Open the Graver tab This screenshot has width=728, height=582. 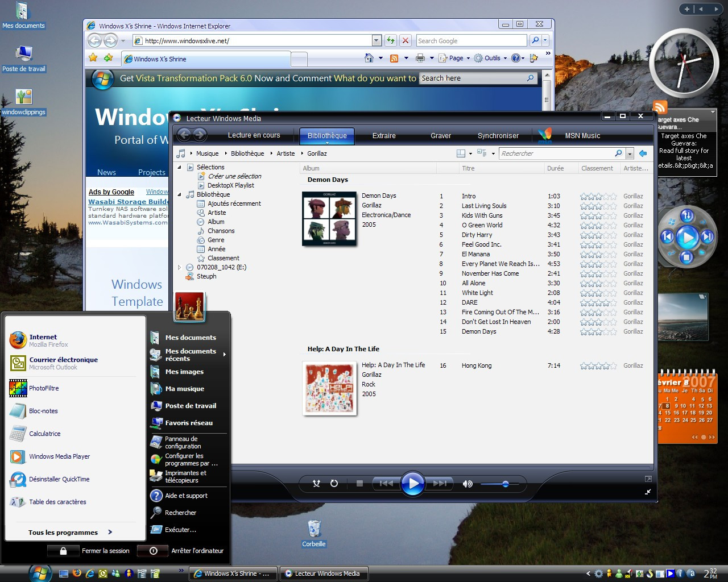[440, 136]
